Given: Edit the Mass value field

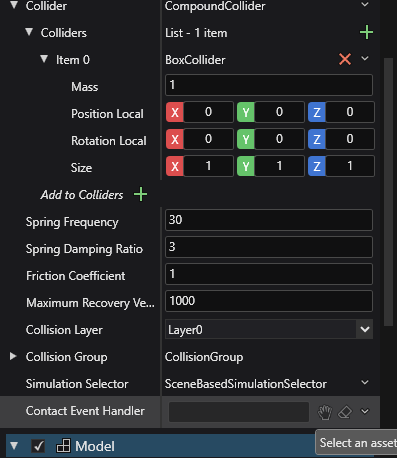Looking at the screenshot, I should tap(269, 85).
